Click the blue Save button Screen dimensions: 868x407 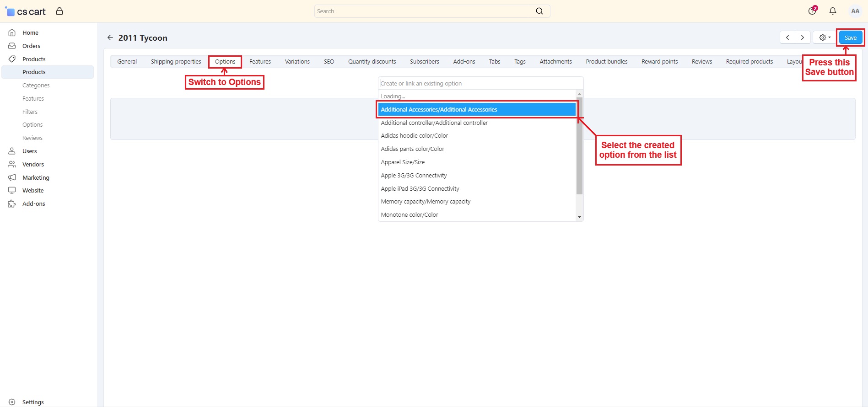[851, 37]
